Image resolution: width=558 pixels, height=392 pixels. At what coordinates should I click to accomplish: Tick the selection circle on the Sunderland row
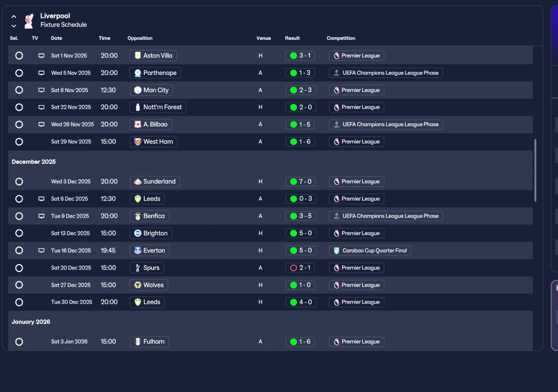(x=19, y=181)
